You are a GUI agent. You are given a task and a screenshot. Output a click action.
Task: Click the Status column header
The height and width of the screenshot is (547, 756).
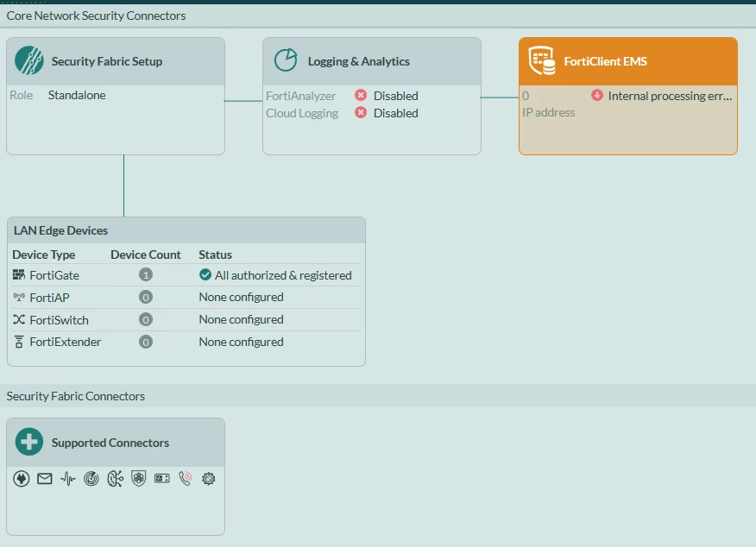click(215, 255)
